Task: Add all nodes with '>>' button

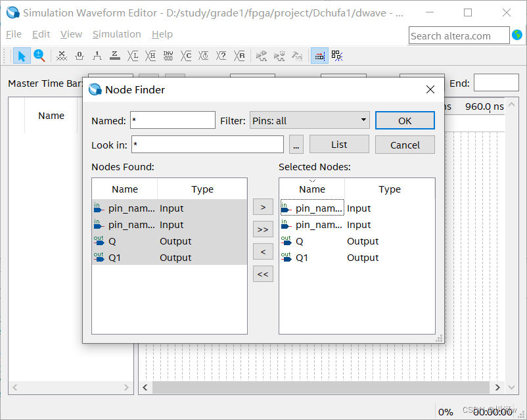Action: pos(263,229)
